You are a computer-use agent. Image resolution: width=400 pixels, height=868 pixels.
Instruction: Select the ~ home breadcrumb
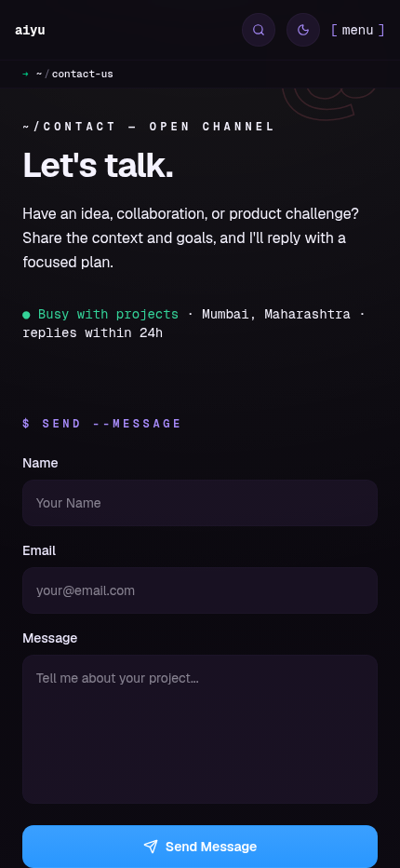point(39,74)
